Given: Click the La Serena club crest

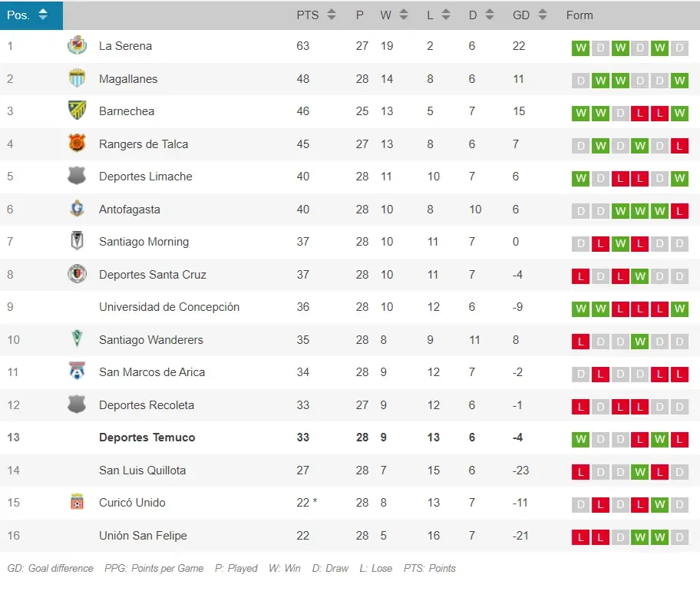Looking at the screenshot, I should [77, 46].
